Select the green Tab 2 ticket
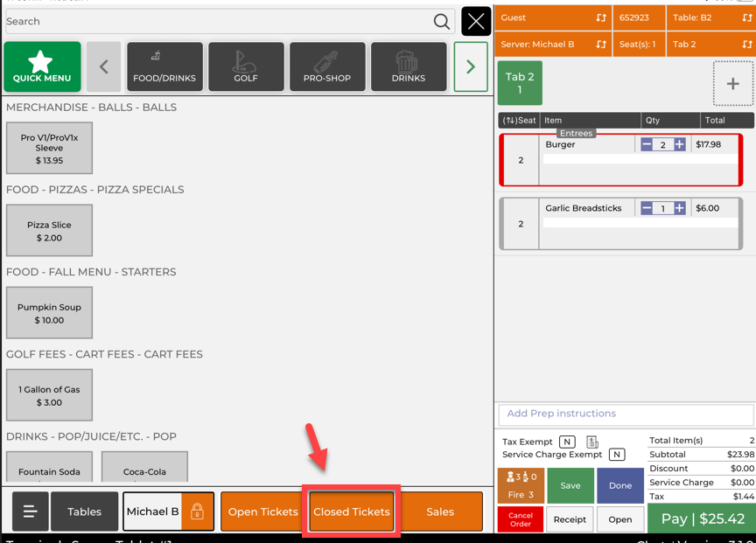 pyautogui.click(x=520, y=83)
